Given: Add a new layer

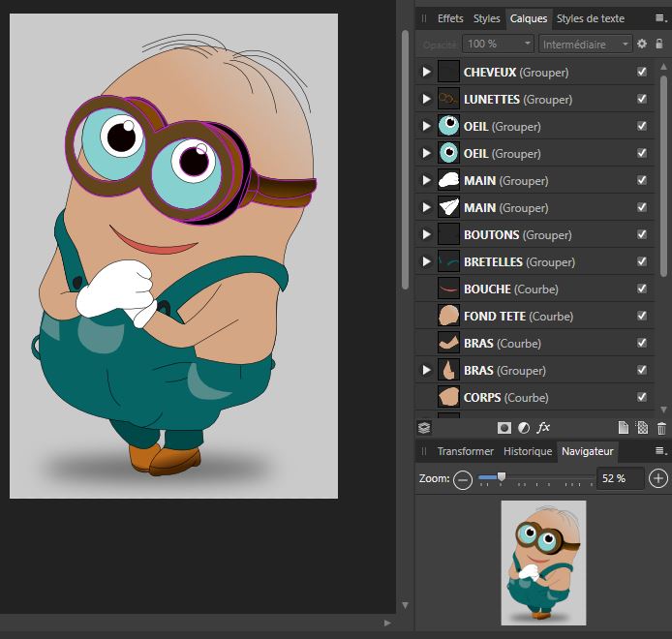Looking at the screenshot, I should pyautogui.click(x=624, y=428).
